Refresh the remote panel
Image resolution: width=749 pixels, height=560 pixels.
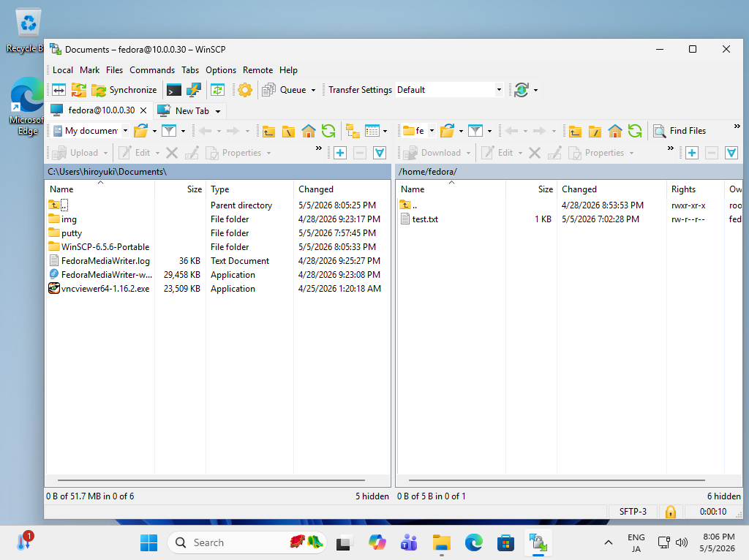[635, 131]
